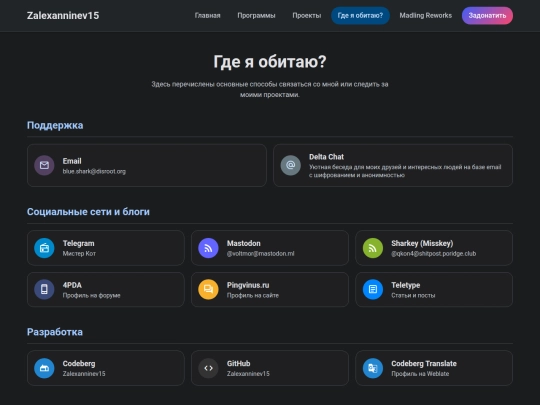Image resolution: width=540 pixels, height=405 pixels.
Task: Click the purple Mastodon feed icon
Action: point(208,248)
